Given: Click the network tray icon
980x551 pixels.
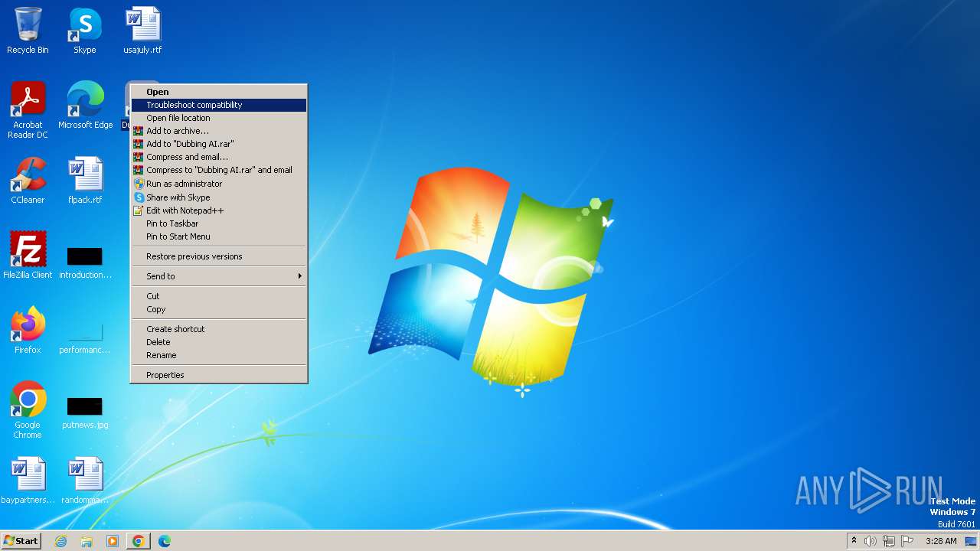Looking at the screenshot, I should pyautogui.click(x=889, y=541).
